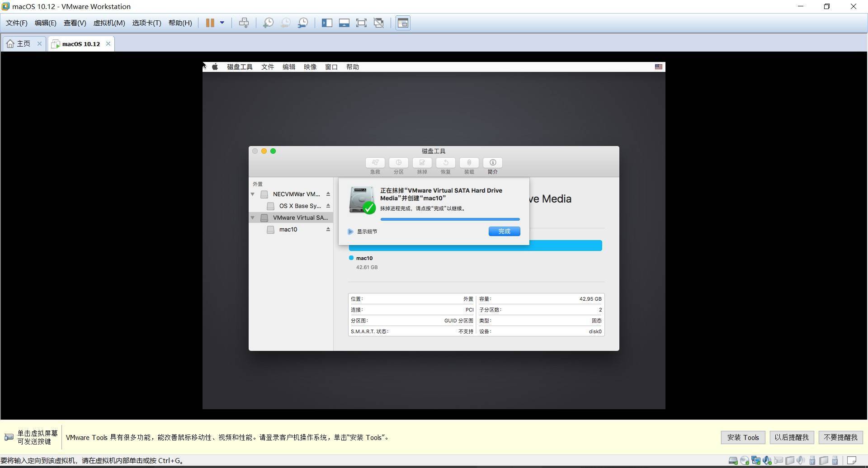Click 安装 Tools button
The width and height of the screenshot is (868, 468).
click(743, 437)
